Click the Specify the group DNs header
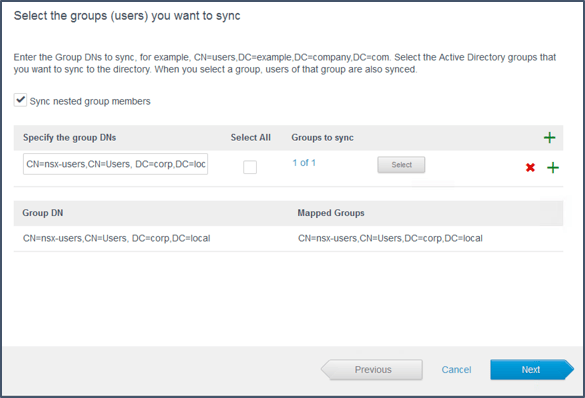The height and width of the screenshot is (398, 585). coord(69,138)
